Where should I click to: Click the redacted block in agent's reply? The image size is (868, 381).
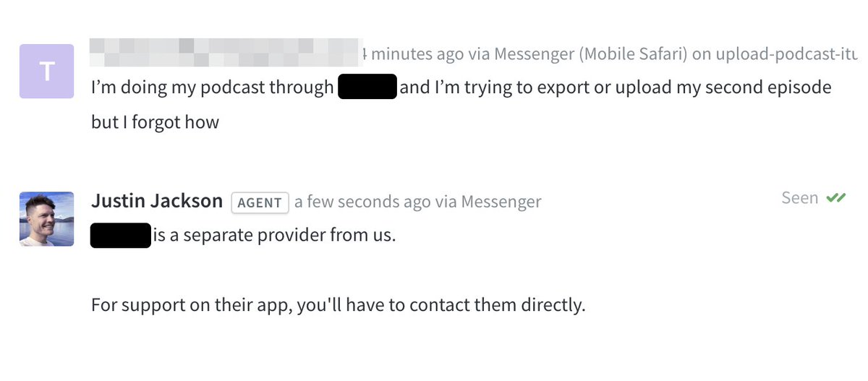pyautogui.click(x=120, y=236)
